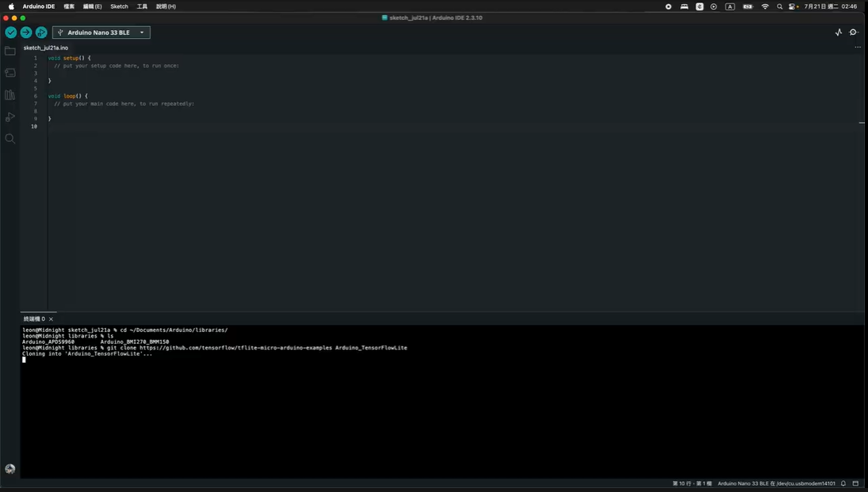Click the Wi-Fi icon in menu bar
868x492 pixels.
[x=765, y=6]
